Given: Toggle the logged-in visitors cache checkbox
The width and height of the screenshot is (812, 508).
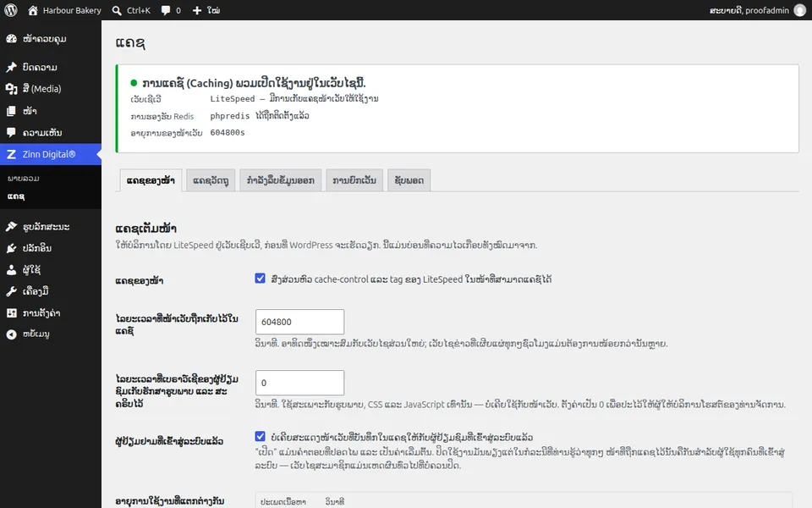Looking at the screenshot, I should [x=260, y=437].
